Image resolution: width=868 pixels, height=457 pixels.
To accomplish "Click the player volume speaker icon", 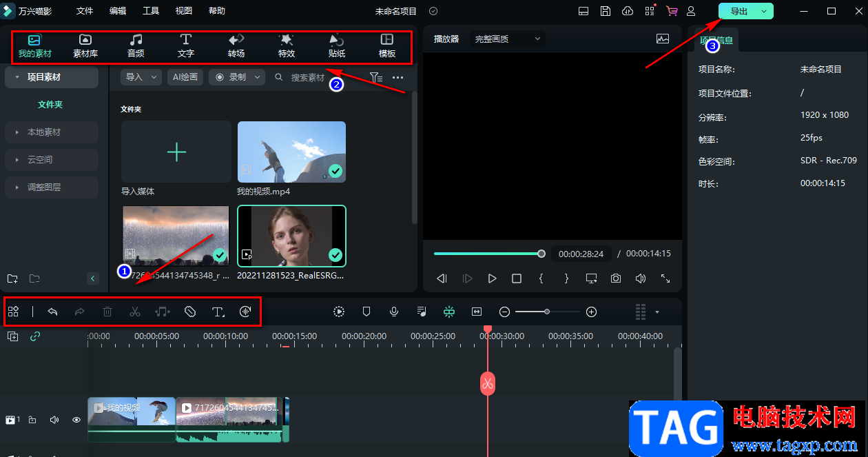I will click(x=641, y=278).
